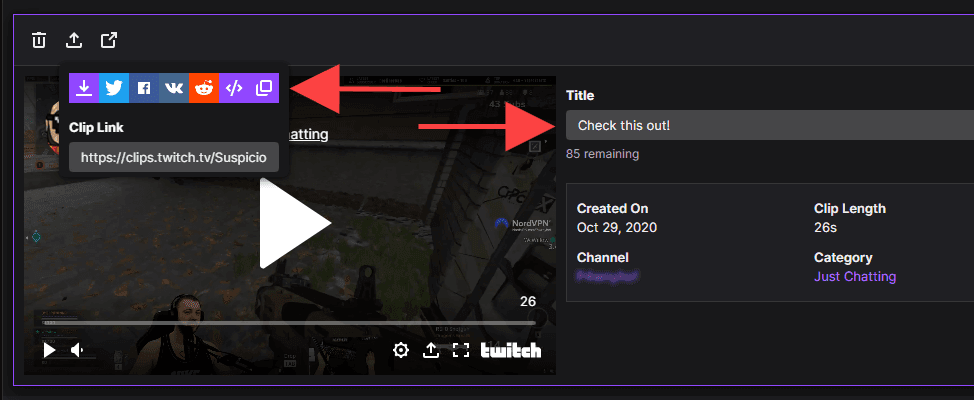Mute the clip audio

[78, 350]
